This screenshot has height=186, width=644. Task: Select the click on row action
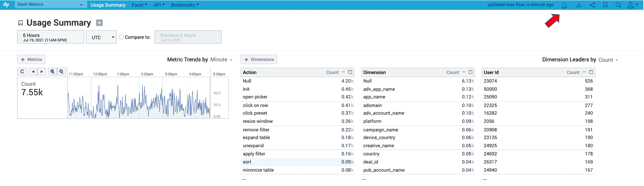(298, 105)
